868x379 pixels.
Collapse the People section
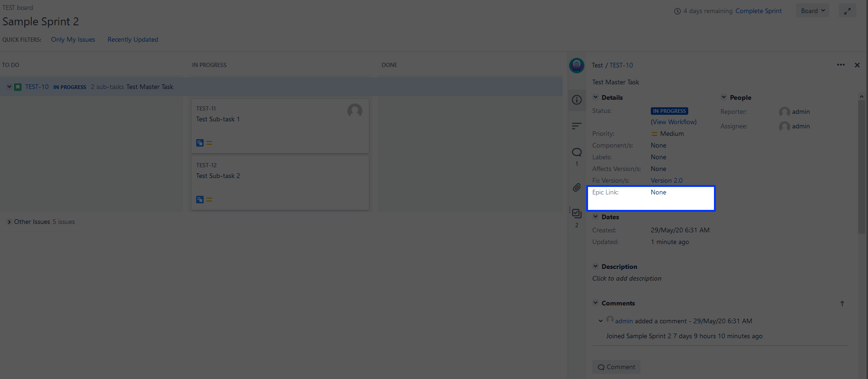tap(724, 97)
